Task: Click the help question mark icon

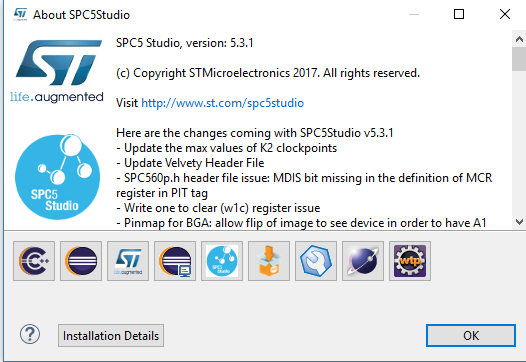Action: click(x=30, y=334)
